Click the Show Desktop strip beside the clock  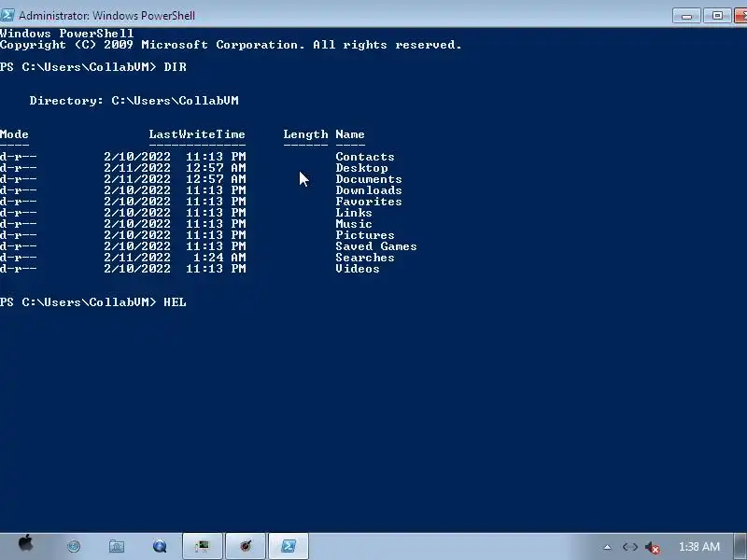pyautogui.click(x=740, y=546)
